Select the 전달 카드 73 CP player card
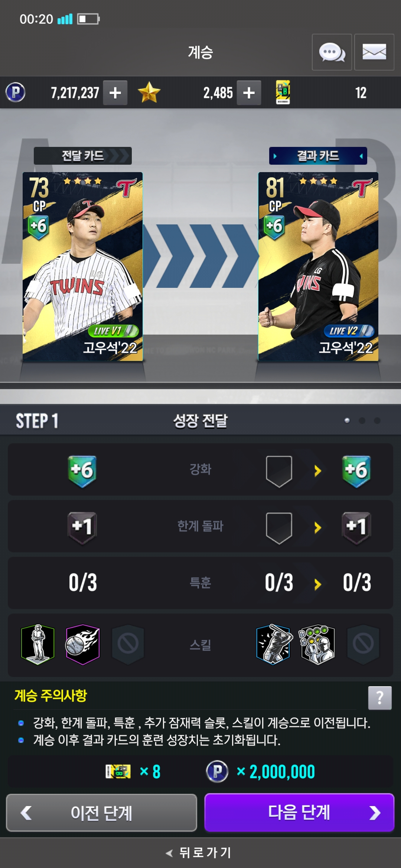 (x=82, y=266)
